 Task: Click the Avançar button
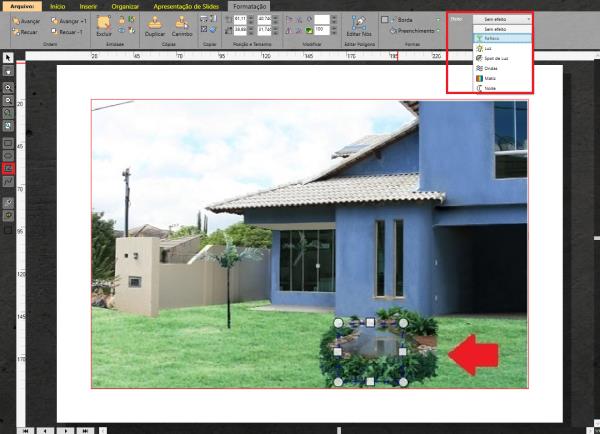27,19
